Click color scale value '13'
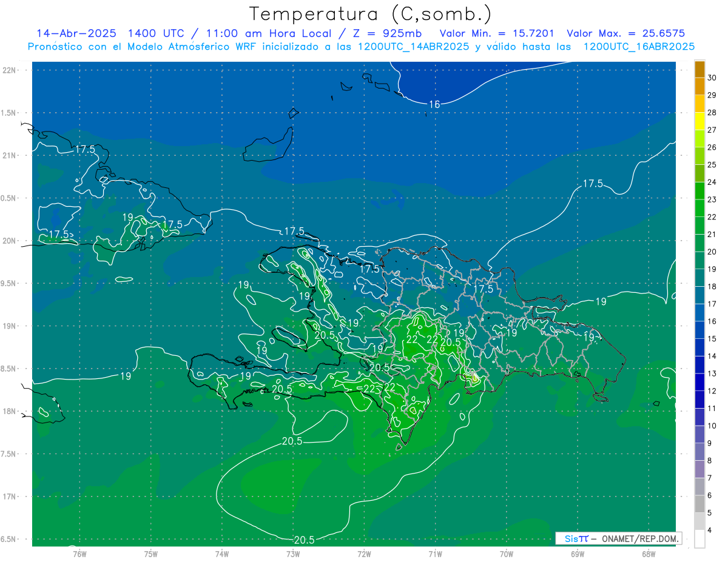The image size is (728, 562). (x=712, y=373)
